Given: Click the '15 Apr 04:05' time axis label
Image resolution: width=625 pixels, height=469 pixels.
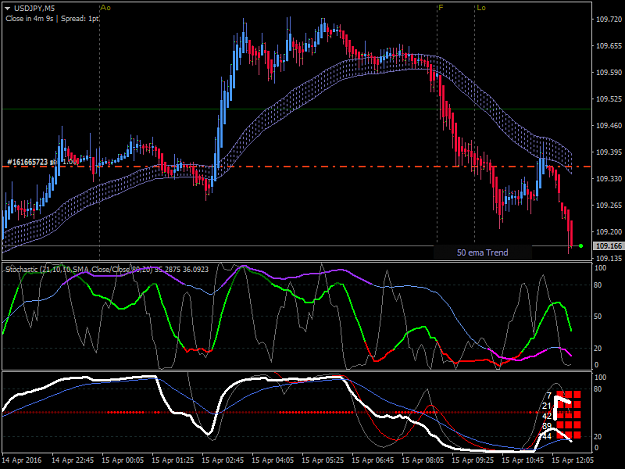Looking at the screenshot, I should click(x=273, y=460).
